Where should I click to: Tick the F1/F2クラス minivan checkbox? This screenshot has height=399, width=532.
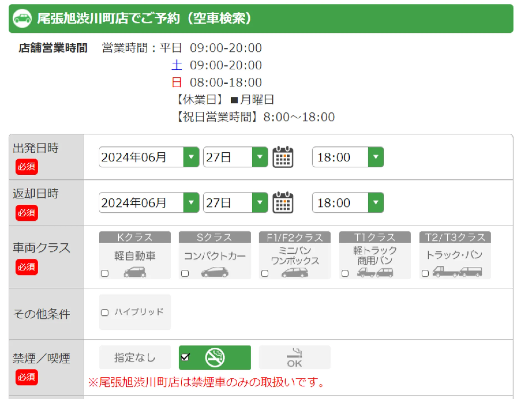265,274
